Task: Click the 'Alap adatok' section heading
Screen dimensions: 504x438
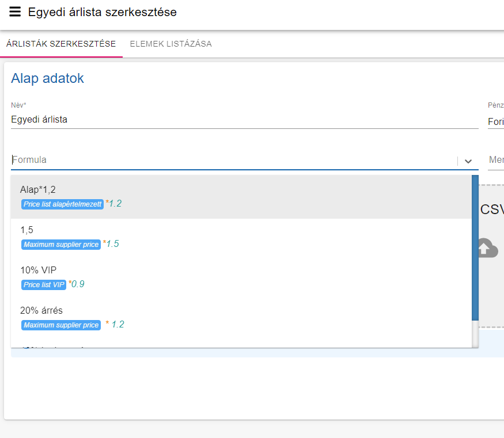Action: (x=47, y=78)
